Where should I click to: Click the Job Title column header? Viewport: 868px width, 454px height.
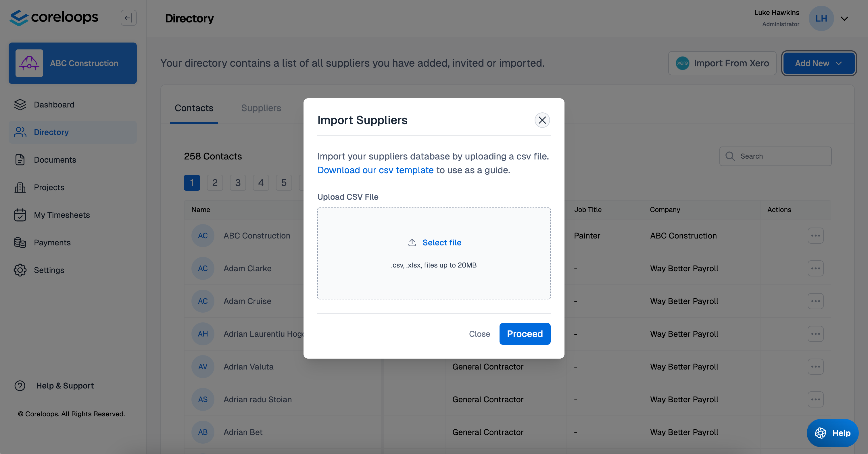588,209
